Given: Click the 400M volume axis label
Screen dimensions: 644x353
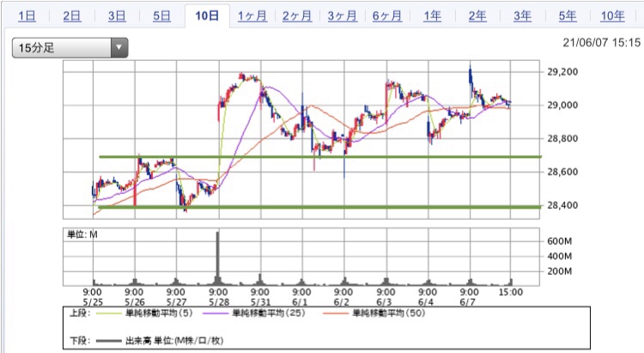Looking at the screenshot, I should pyautogui.click(x=559, y=257).
